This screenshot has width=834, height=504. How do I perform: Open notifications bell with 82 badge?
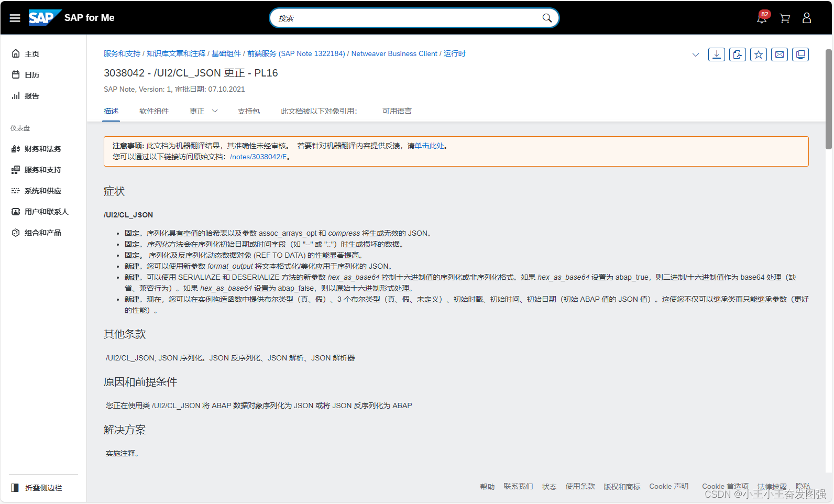[x=762, y=17]
